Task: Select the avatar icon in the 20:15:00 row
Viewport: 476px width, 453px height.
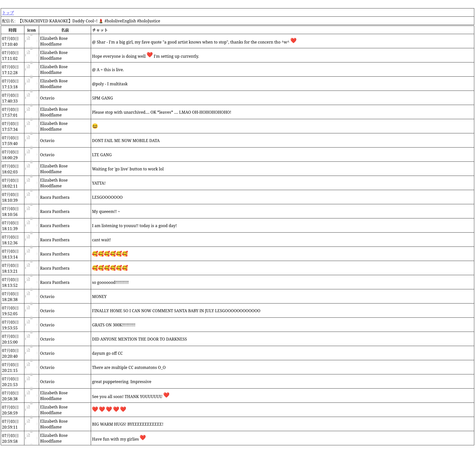Action: tap(31, 339)
